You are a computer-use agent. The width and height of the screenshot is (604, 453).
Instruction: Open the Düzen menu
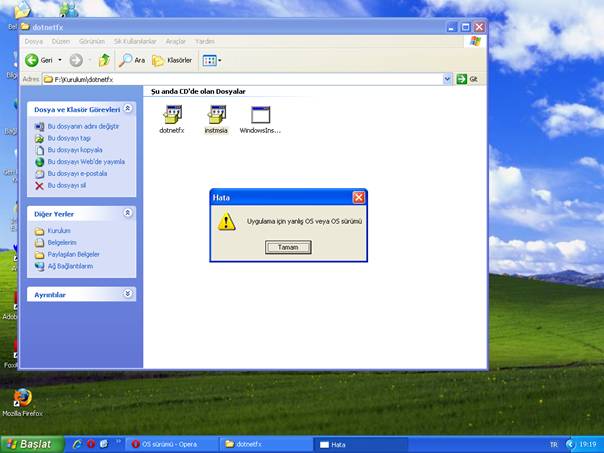(61, 41)
